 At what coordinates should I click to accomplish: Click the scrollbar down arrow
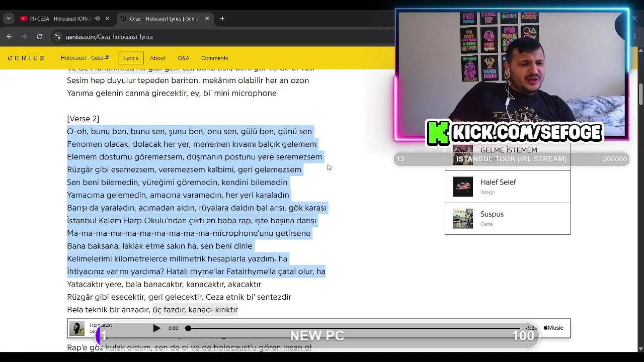640,348
